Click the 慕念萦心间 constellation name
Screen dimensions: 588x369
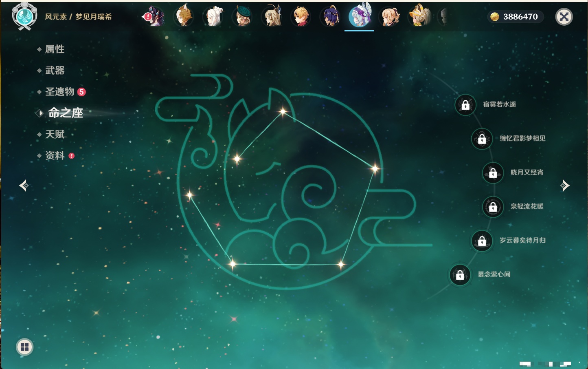point(494,274)
